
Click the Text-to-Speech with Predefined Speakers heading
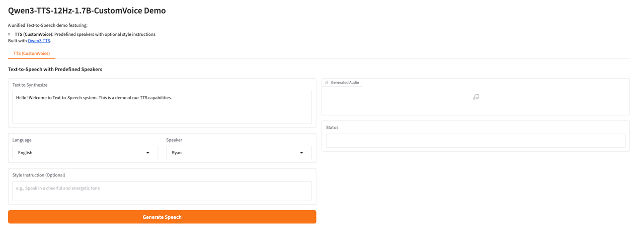(55, 69)
